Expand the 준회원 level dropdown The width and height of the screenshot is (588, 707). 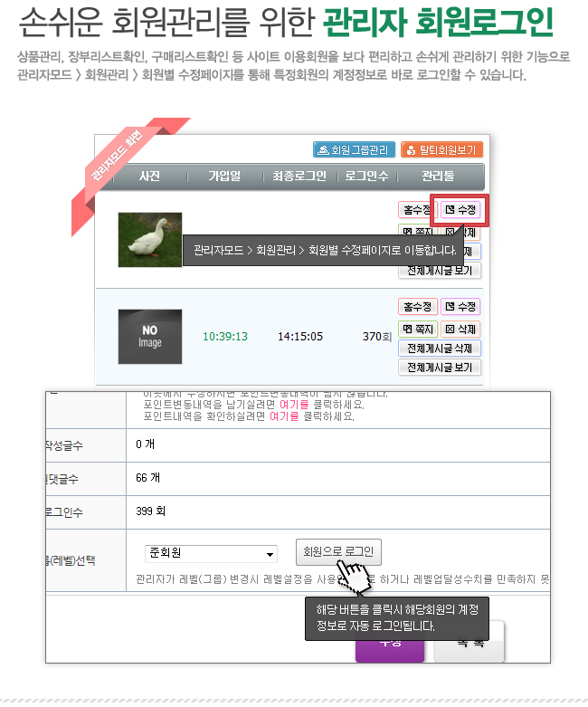(x=211, y=553)
